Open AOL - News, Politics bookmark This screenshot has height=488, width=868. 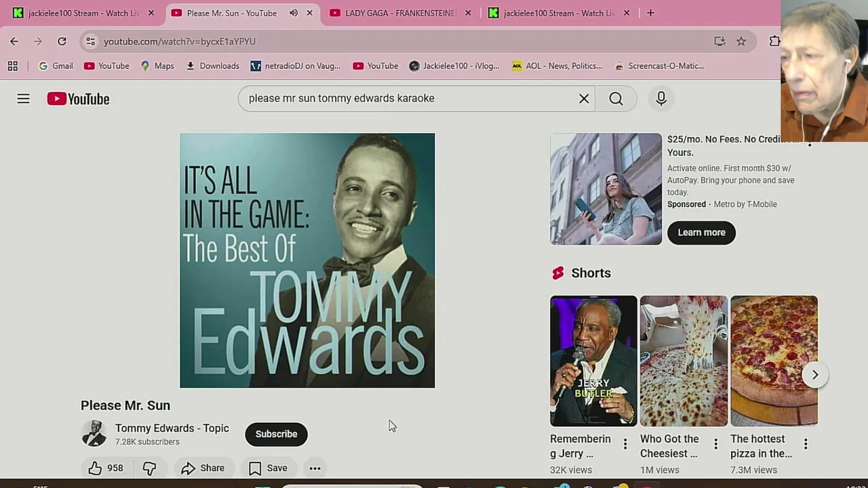557,66
